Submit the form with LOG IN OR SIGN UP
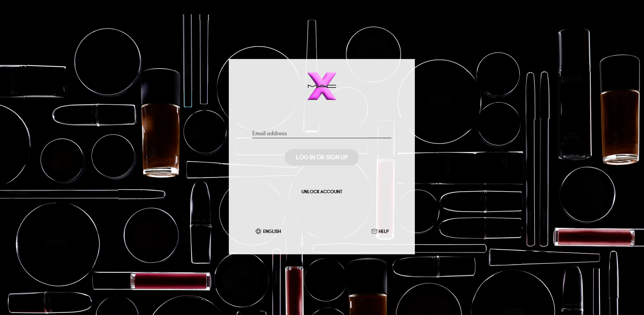The width and height of the screenshot is (644, 315). (x=321, y=157)
